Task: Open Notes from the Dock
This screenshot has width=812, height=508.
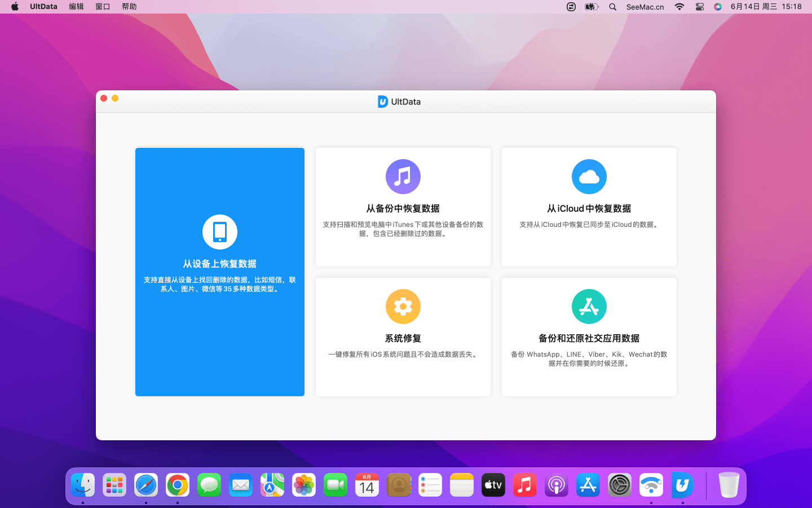Action: pyautogui.click(x=462, y=485)
